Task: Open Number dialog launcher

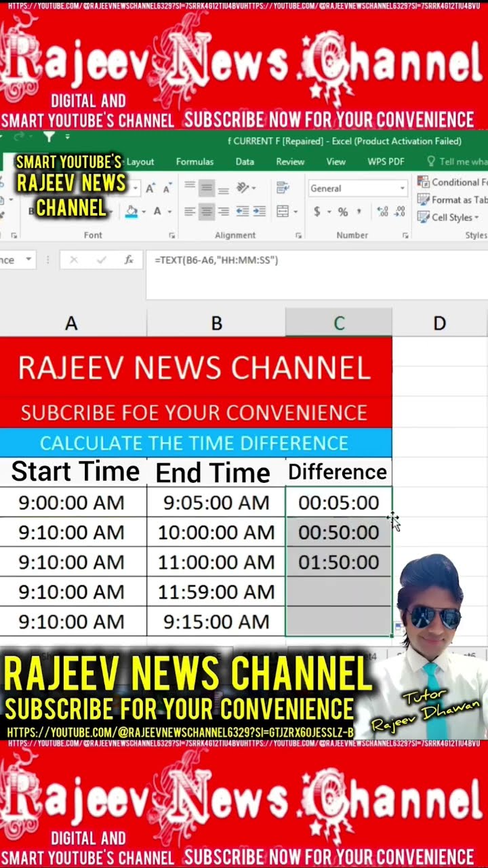Action: click(x=405, y=235)
